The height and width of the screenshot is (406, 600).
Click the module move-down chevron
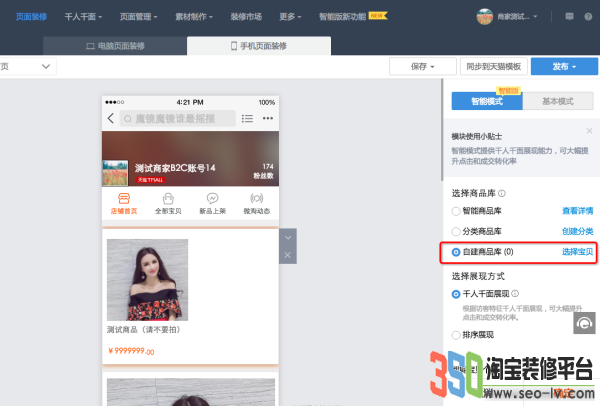[288, 238]
